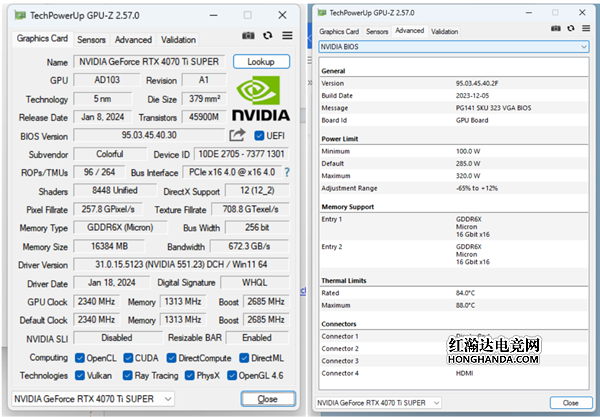
Task: Click the Bus Interface question mark icon
Action: tap(287, 173)
